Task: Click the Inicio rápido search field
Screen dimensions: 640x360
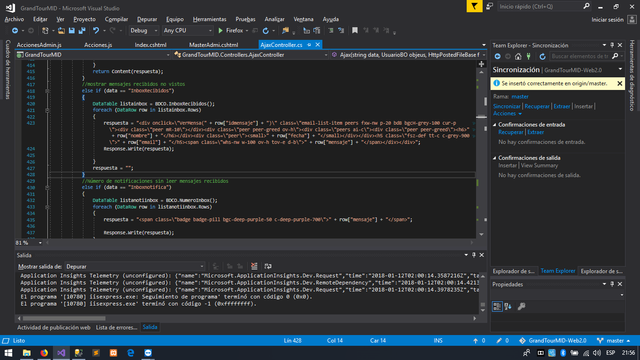Action: [x=540, y=7]
